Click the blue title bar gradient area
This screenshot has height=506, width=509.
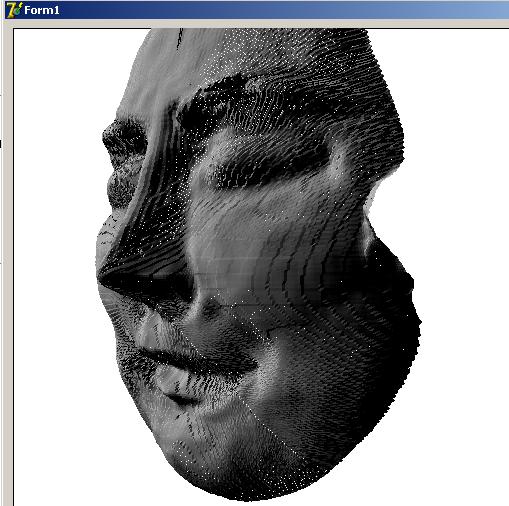[283, 10]
